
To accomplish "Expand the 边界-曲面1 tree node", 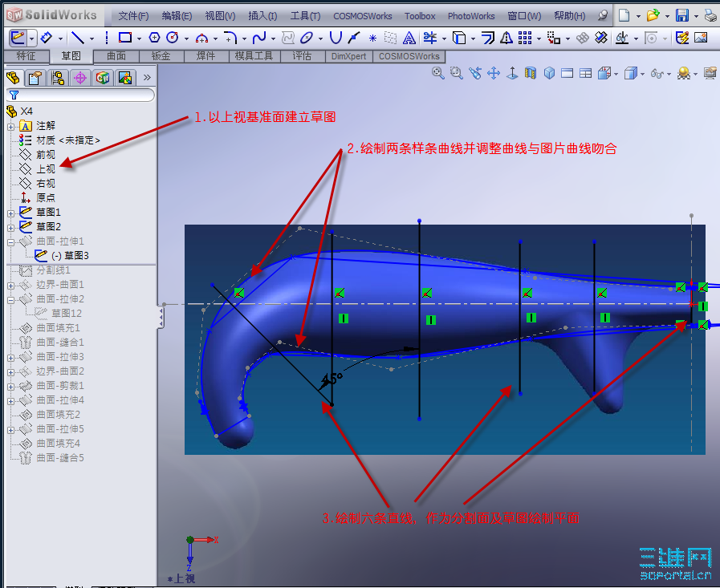I will click(11, 285).
